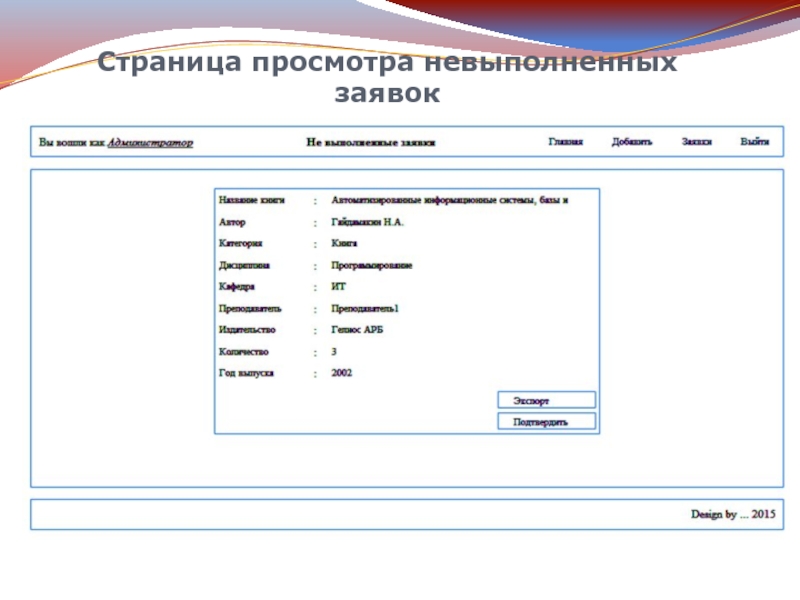This screenshot has width=800, height=600.
Task: Click the Дисциплина field label
Action: coord(244,265)
